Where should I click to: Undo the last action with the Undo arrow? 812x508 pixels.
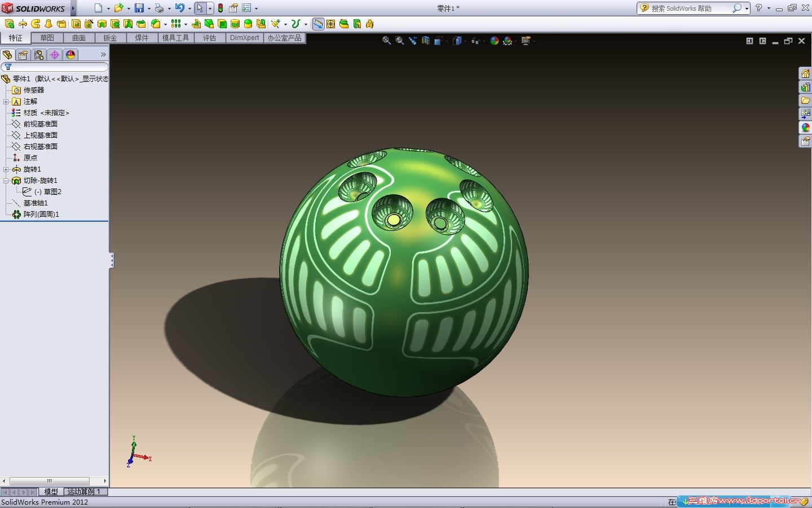[179, 8]
